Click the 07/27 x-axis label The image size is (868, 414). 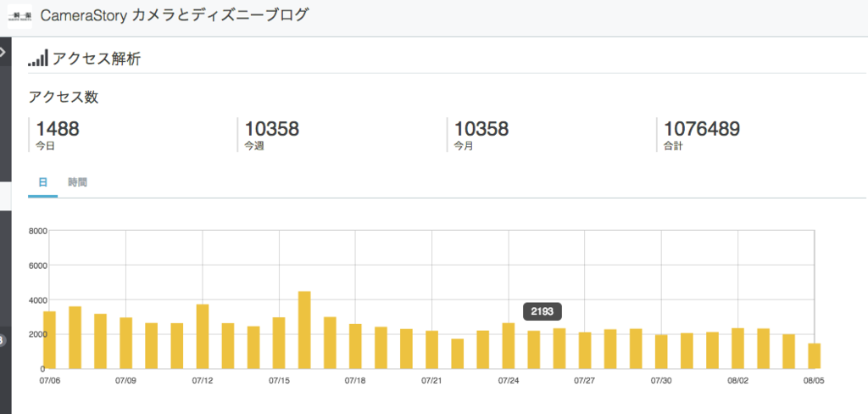point(585,381)
